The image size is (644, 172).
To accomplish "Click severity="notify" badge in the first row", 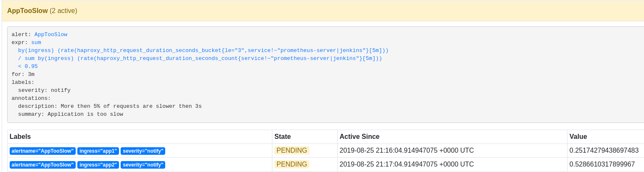I will click(x=143, y=151).
